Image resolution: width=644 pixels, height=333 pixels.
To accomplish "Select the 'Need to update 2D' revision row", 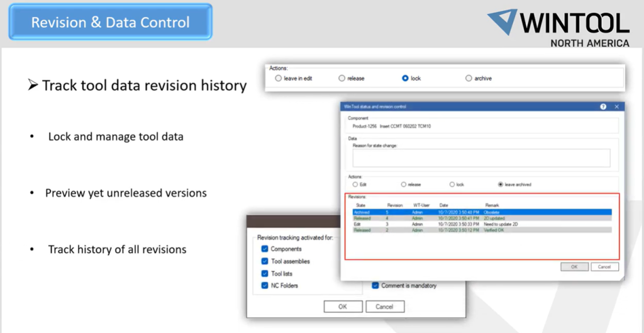I will point(480,224).
